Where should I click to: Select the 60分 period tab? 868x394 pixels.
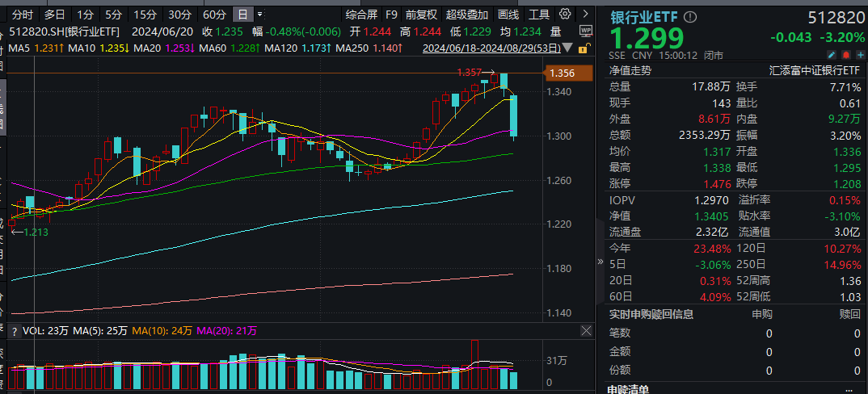[x=214, y=15]
